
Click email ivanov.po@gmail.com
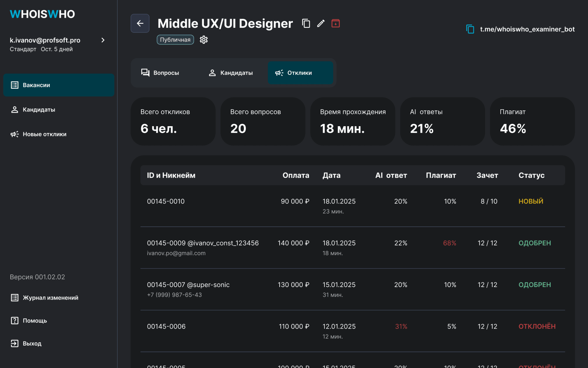176,253
